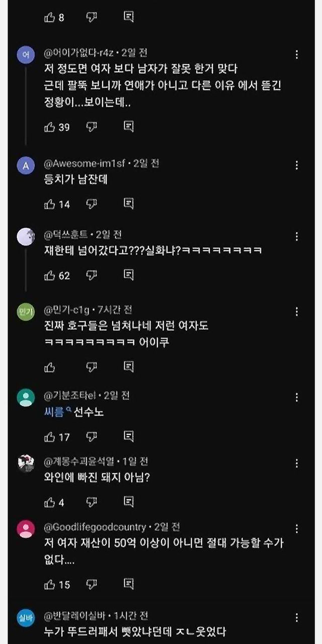Like the comment by @민기-c1g

50,367
